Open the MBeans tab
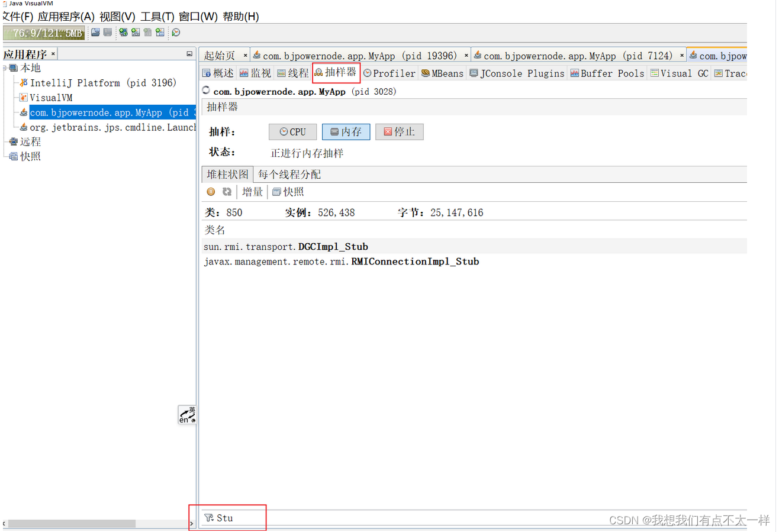Viewport: 779px width, 532px height. tap(442, 73)
